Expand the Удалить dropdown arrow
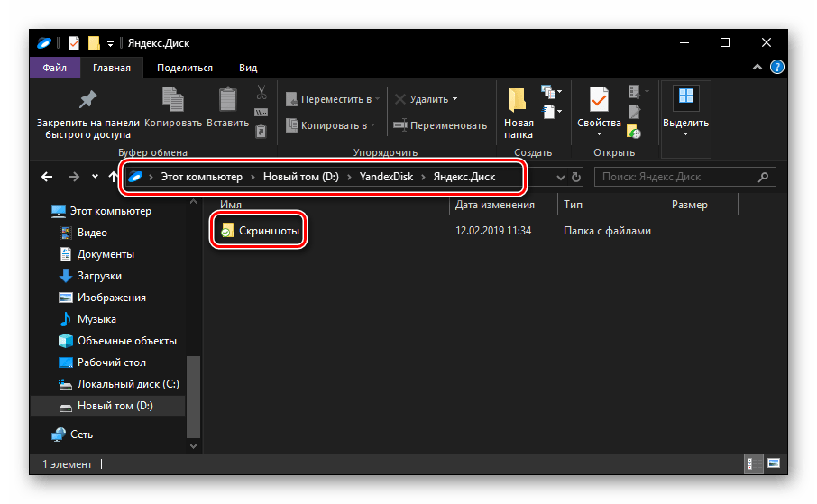The width and height of the screenshot is (817, 504). [x=454, y=99]
